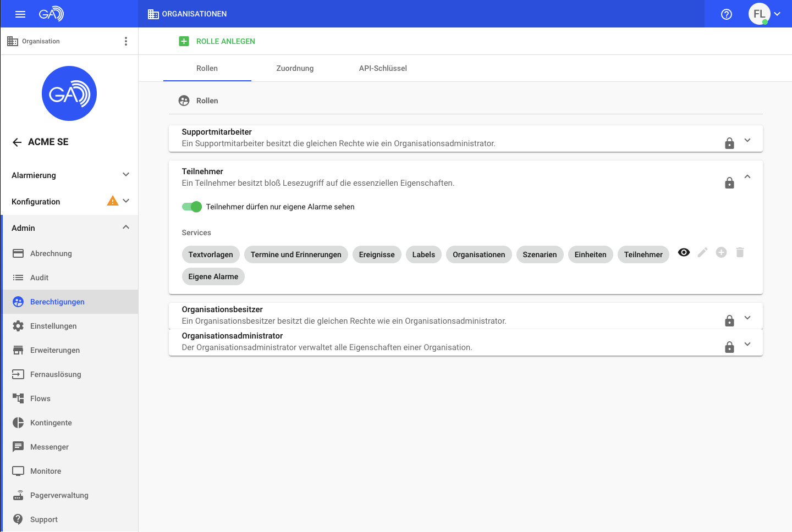Open the FL user avatar menu
The height and width of the screenshot is (532, 792).
pyautogui.click(x=764, y=14)
